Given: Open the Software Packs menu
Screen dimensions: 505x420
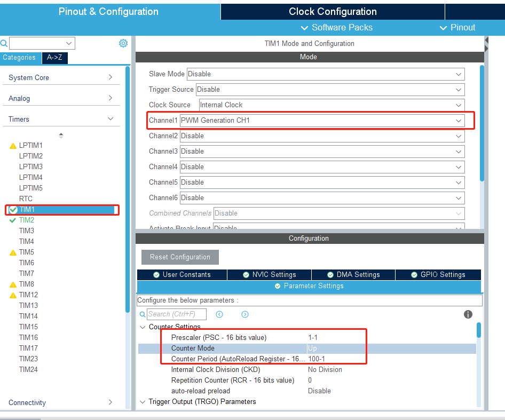Looking at the screenshot, I should 336,28.
